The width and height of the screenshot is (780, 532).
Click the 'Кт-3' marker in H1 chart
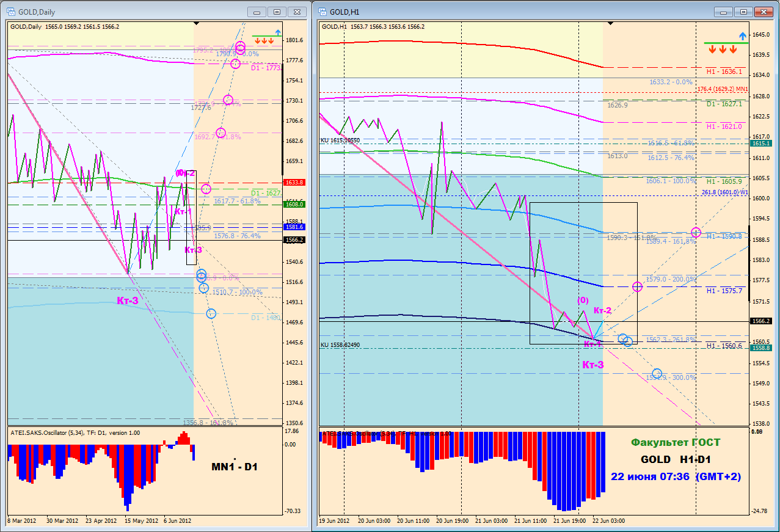pyautogui.click(x=593, y=365)
